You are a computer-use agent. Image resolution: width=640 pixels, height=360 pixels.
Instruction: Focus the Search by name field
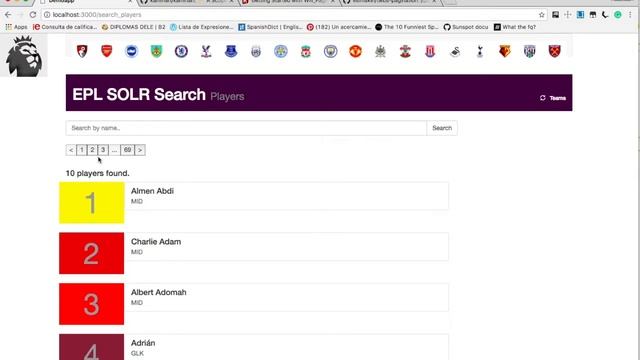click(x=246, y=128)
